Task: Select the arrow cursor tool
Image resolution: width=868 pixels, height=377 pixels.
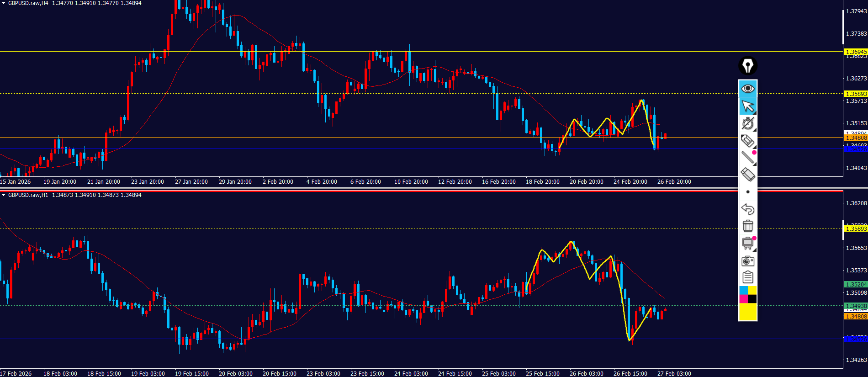Action: click(747, 106)
